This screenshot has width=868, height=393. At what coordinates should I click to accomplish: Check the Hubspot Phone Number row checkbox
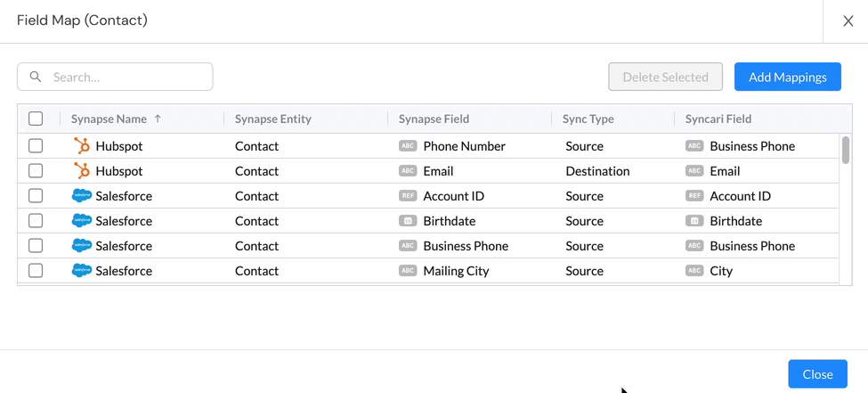coord(36,146)
